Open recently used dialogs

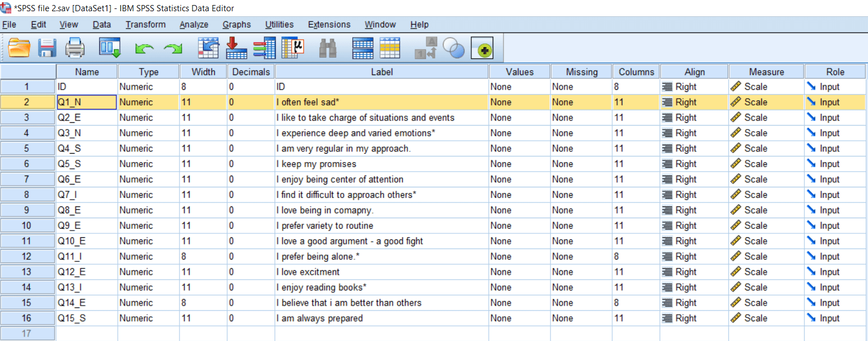(x=110, y=48)
